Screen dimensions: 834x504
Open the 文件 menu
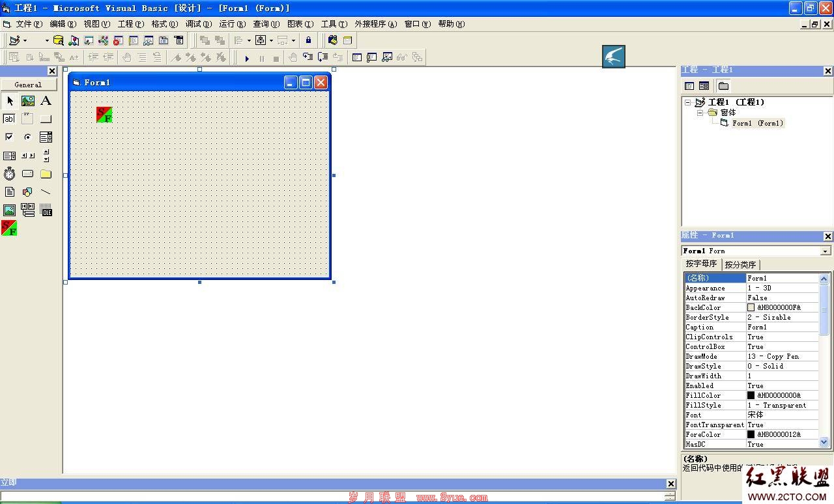29,24
